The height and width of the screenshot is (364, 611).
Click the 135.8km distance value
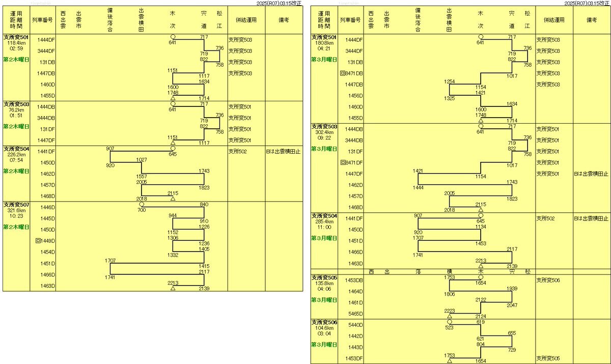pos(325,283)
